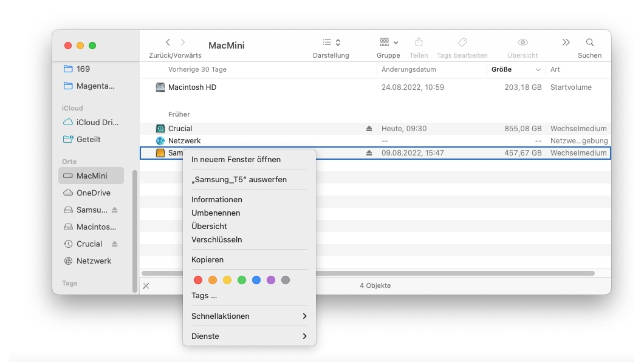The height and width of the screenshot is (362, 644).
Task: Click the Netzwerk globe icon in list
Action: click(x=160, y=141)
